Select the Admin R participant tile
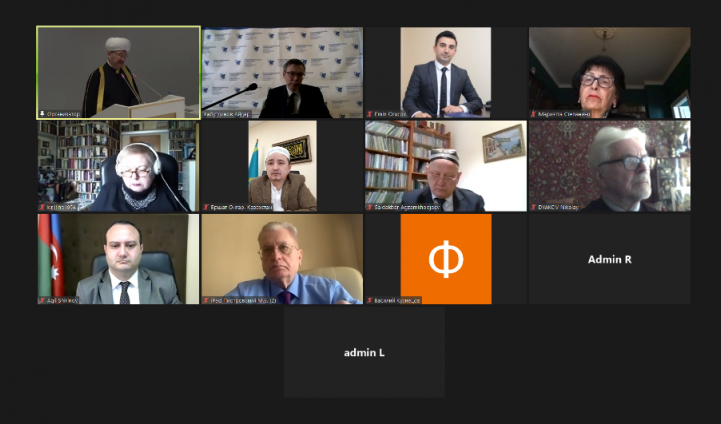This screenshot has width=721, height=424. [x=609, y=259]
